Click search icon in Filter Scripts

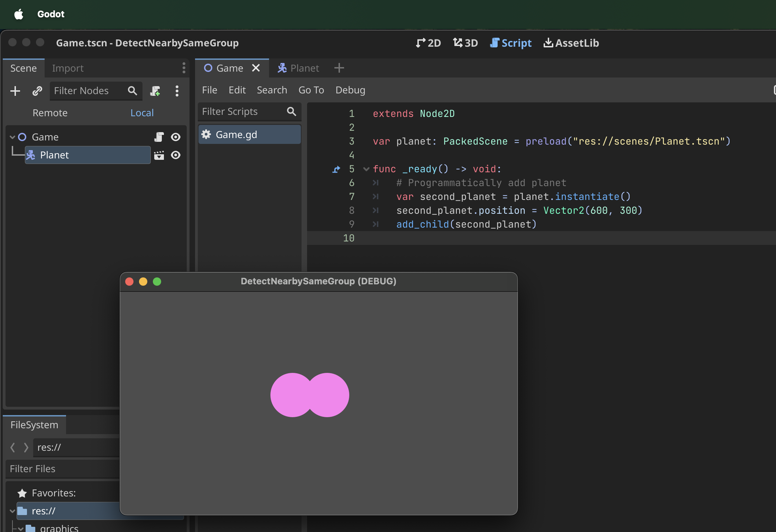click(292, 111)
